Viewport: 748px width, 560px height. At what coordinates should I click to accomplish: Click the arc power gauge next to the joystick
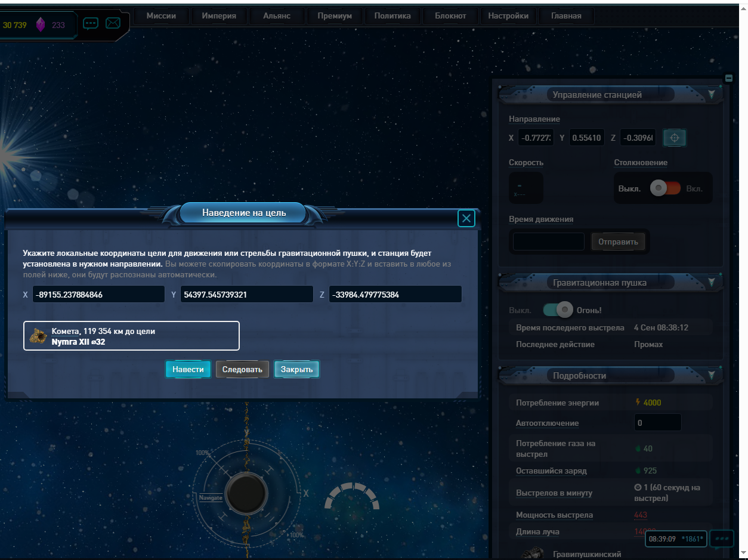[352, 496]
